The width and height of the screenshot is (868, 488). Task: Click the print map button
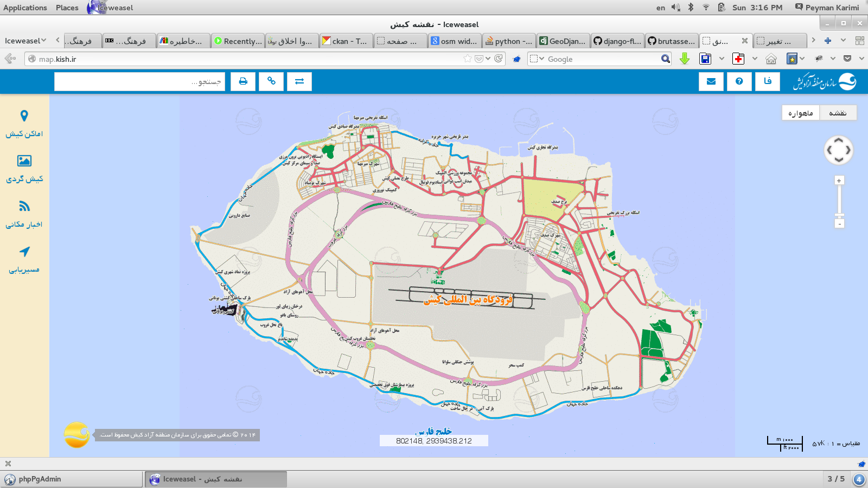click(243, 81)
